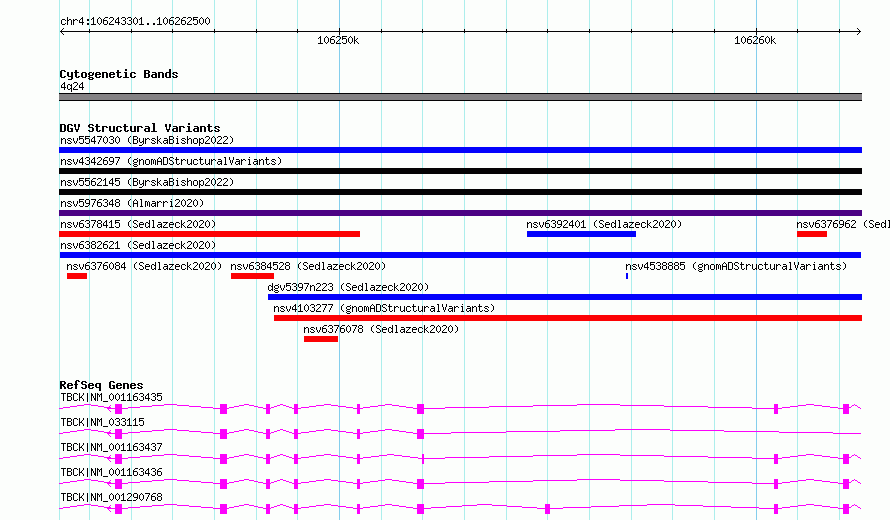Click the RefSeq Genes track title
The image size is (890, 520).
tap(101, 385)
